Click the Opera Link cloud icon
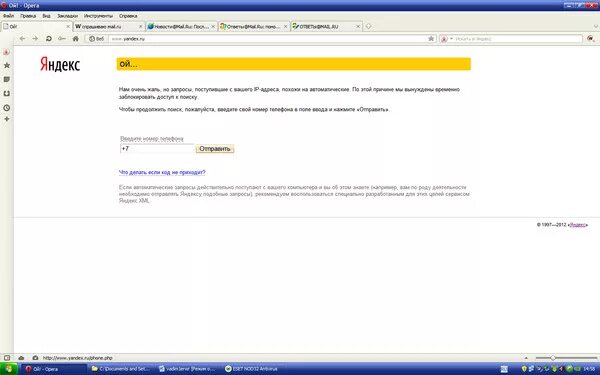The width and height of the screenshot is (600, 375). [x=21, y=358]
